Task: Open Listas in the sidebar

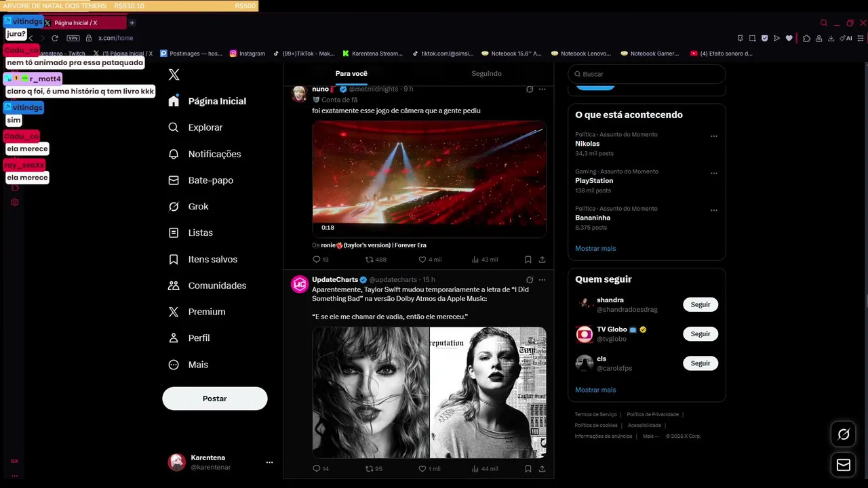Action: tap(191, 232)
